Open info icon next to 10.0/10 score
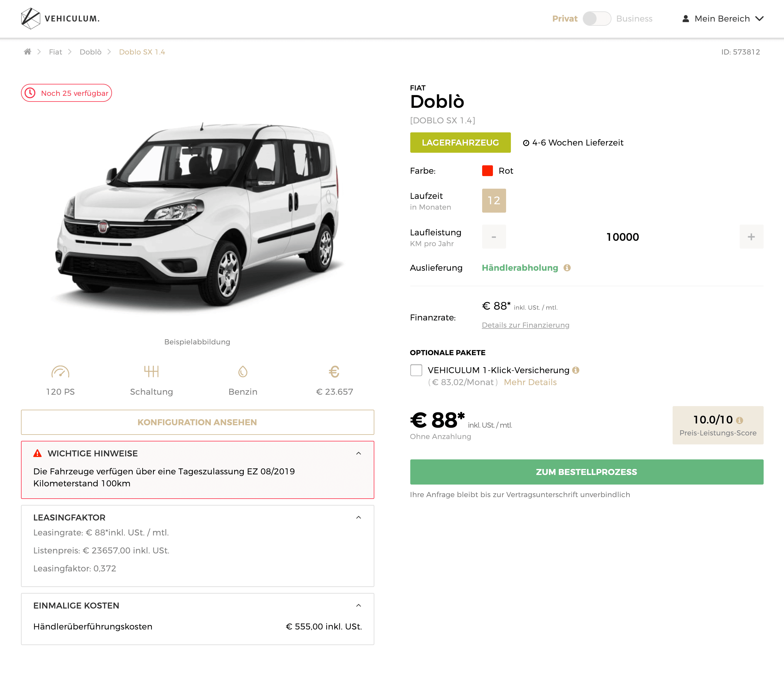784x684 pixels. [739, 420]
